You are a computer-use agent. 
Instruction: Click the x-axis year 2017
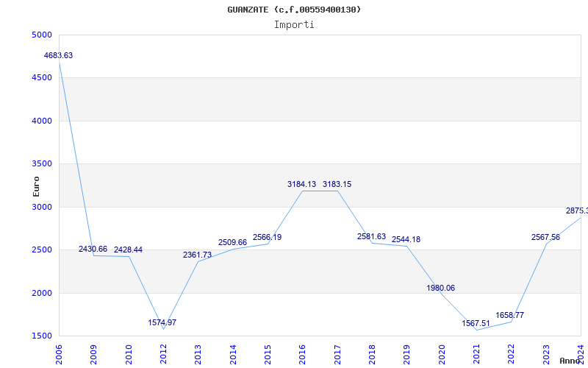coord(337,355)
